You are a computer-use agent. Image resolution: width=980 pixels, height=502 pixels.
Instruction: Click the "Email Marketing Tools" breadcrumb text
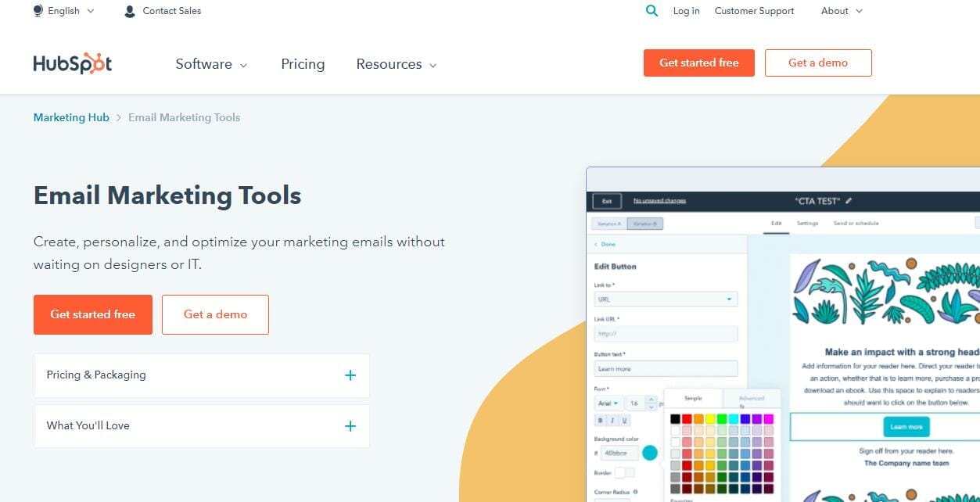(x=185, y=117)
